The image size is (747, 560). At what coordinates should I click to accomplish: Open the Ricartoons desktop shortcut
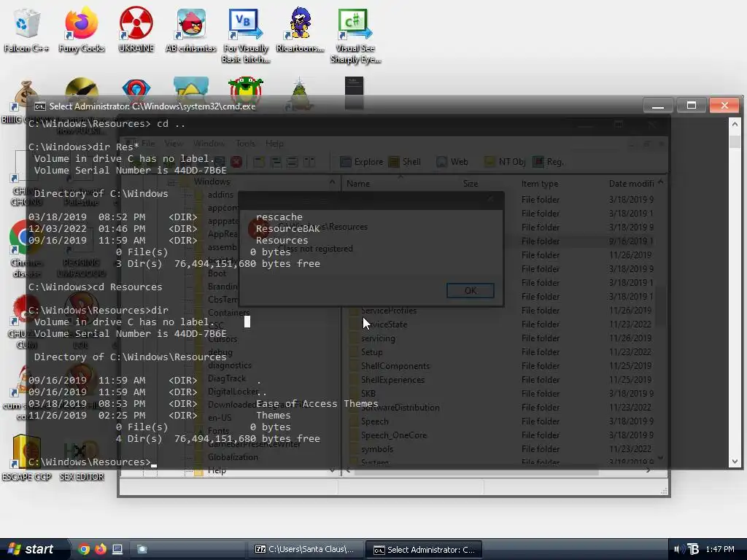click(x=300, y=29)
